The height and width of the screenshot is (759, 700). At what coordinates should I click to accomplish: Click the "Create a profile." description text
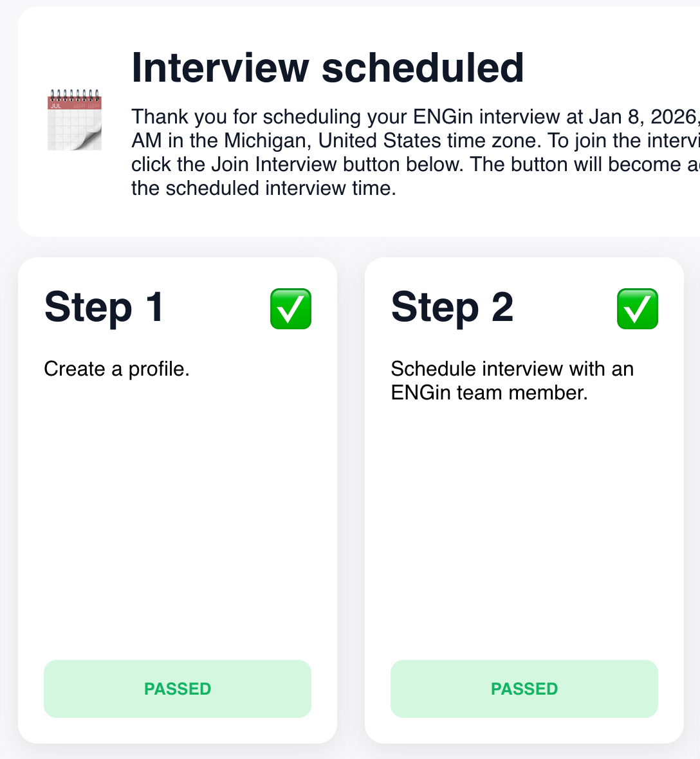point(116,369)
